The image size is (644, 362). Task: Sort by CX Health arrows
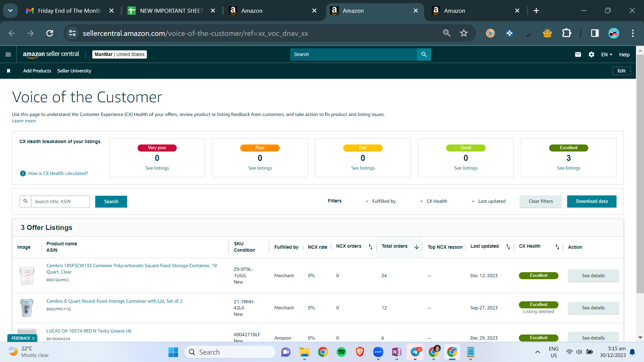click(x=557, y=247)
